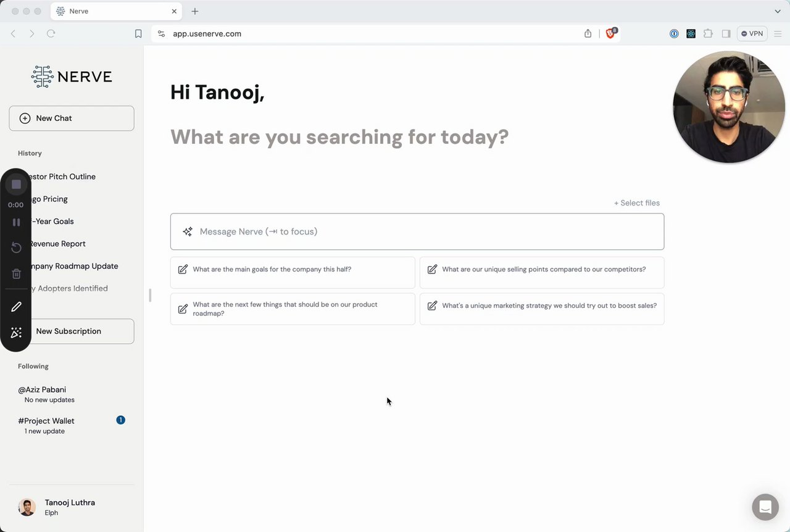Image resolution: width=790 pixels, height=532 pixels.
Task: Delete the recording with trash icon
Action: [x=16, y=274]
